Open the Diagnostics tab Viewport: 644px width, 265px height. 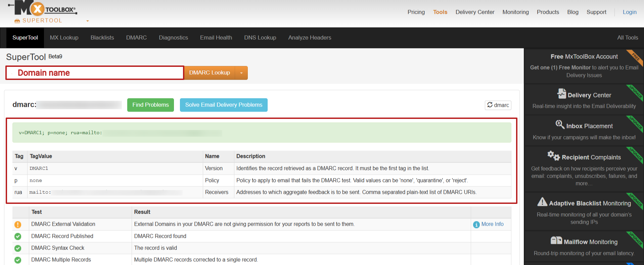click(173, 38)
